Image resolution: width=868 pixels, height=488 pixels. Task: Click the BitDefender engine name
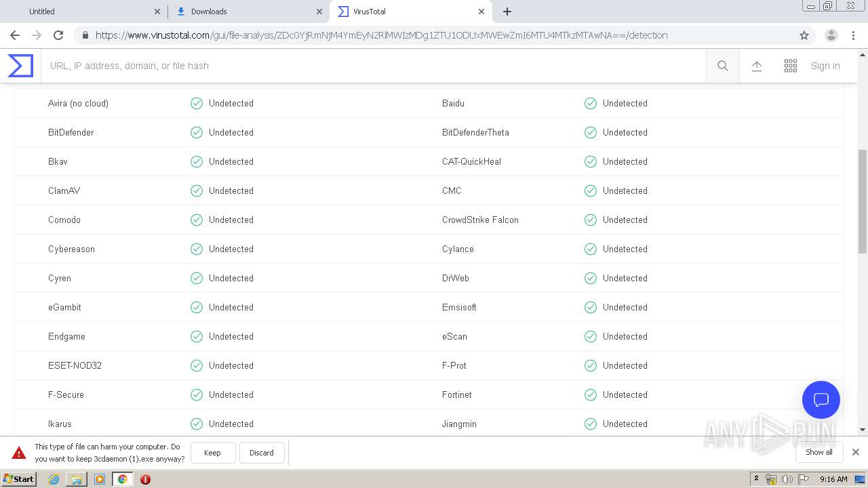click(x=71, y=132)
